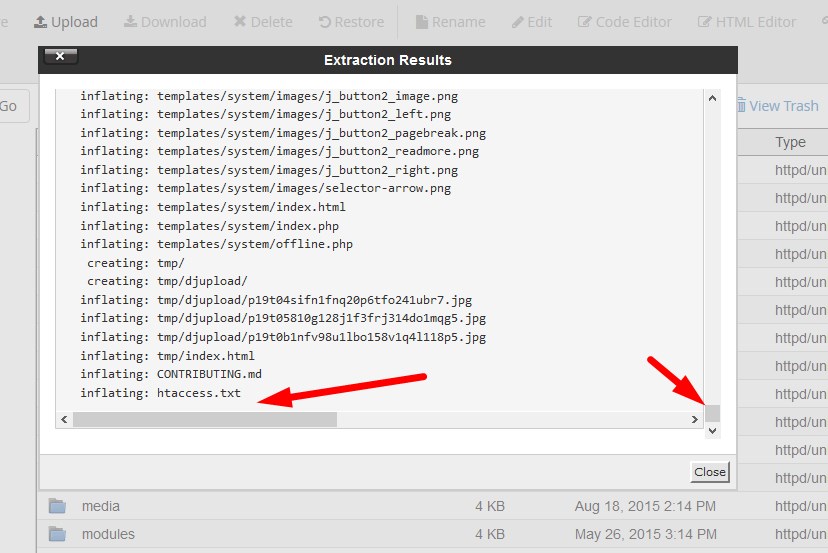This screenshot has height=553, width=828.
Task: Click the j_button2_readmore.png line
Action: (x=280, y=151)
